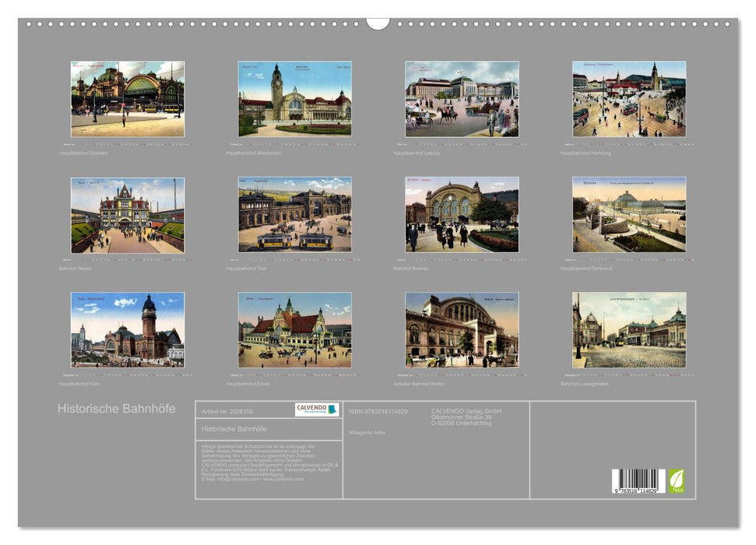
Task: Open the Bahnhof Ludwigshafen picture
Action: 629,329
